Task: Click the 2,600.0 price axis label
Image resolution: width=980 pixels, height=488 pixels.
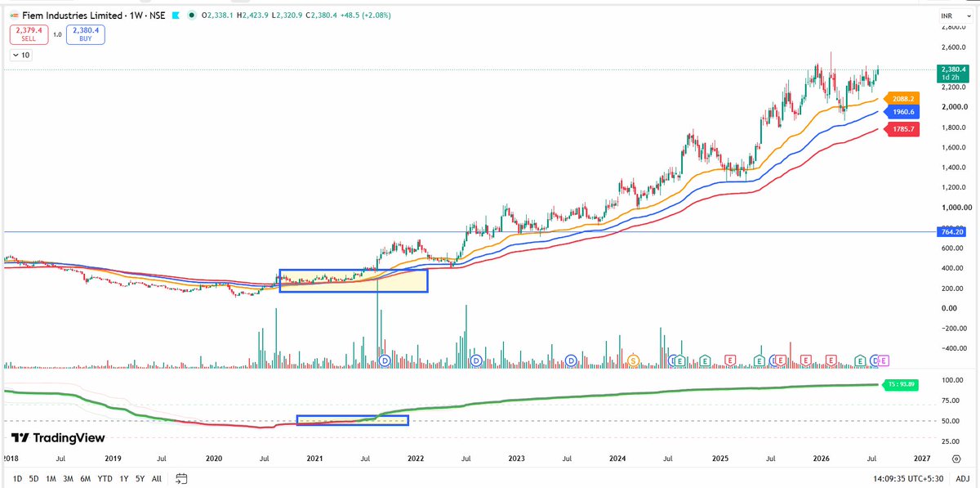Action: (954, 47)
